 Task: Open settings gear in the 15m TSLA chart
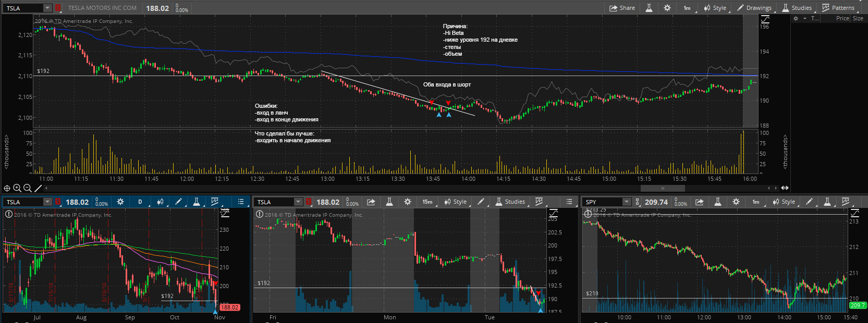click(408, 202)
